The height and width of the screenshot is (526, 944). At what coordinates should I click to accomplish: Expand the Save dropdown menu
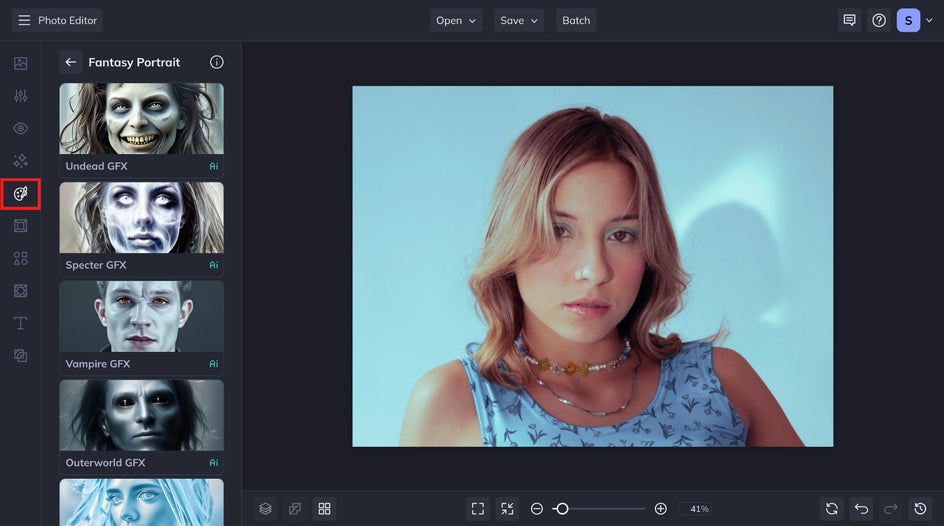pos(518,20)
